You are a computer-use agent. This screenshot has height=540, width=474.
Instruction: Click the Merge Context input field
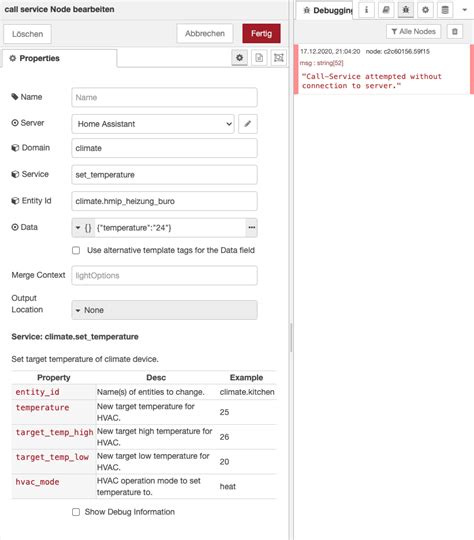pyautogui.click(x=164, y=276)
